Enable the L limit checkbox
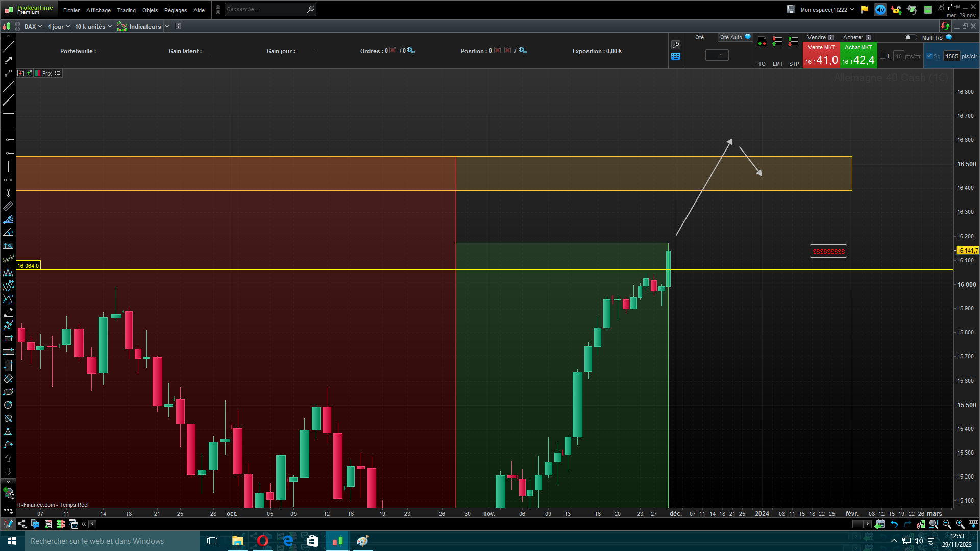980x551 pixels. (x=883, y=56)
